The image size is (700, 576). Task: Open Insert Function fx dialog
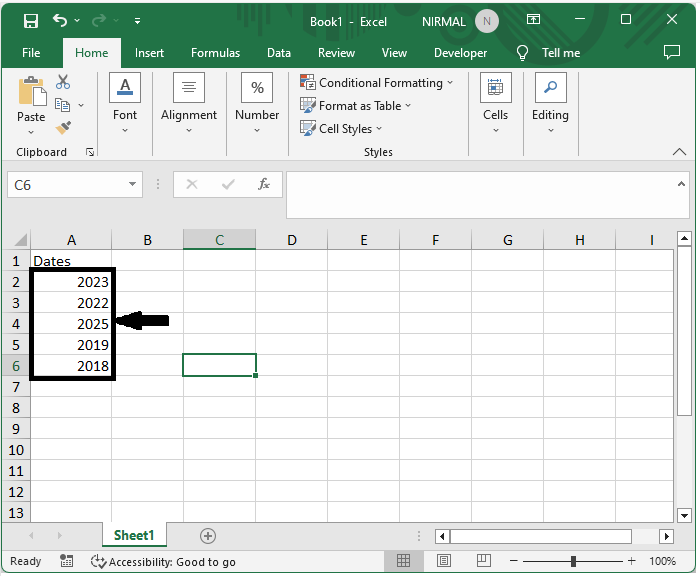(x=264, y=184)
